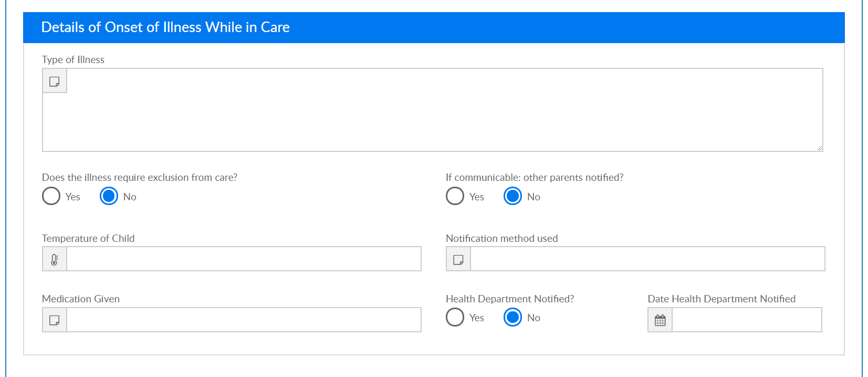868x377 pixels.
Task: Select Yes for illness requires exclusion from care
Action: [x=51, y=196]
